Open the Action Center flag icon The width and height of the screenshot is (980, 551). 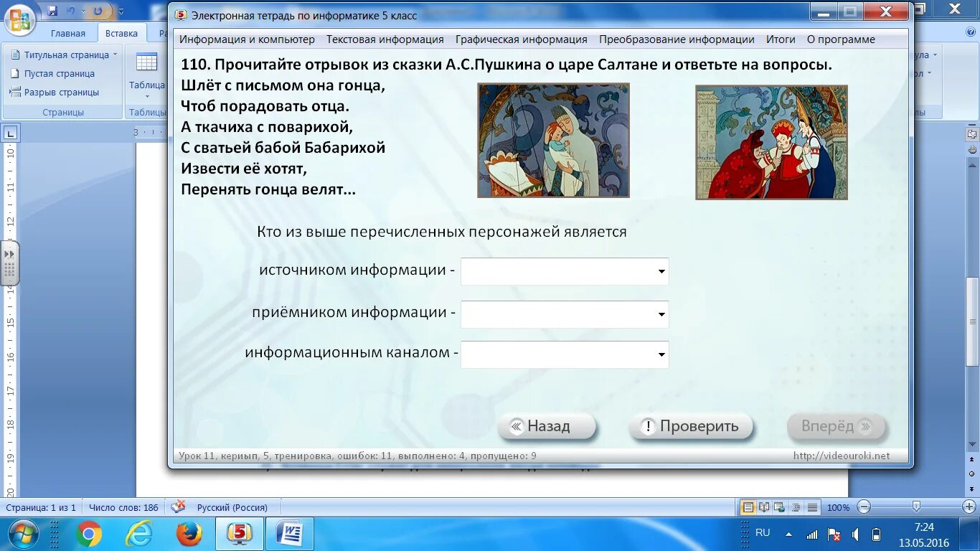834,534
